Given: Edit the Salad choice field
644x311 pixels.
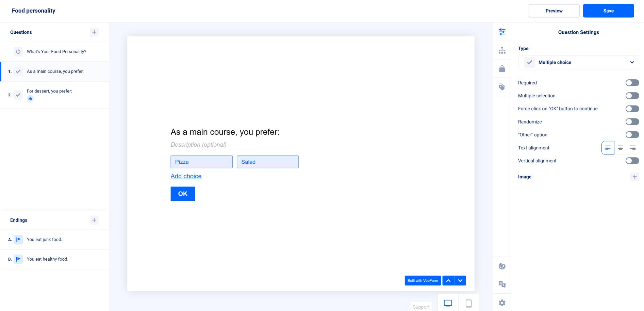Looking at the screenshot, I should 268,162.
